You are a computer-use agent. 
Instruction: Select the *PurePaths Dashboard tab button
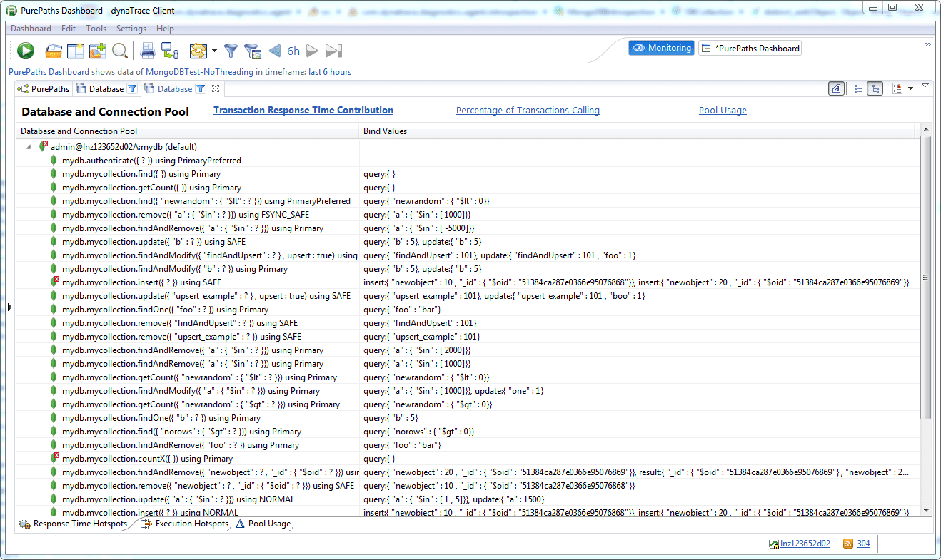click(x=750, y=48)
